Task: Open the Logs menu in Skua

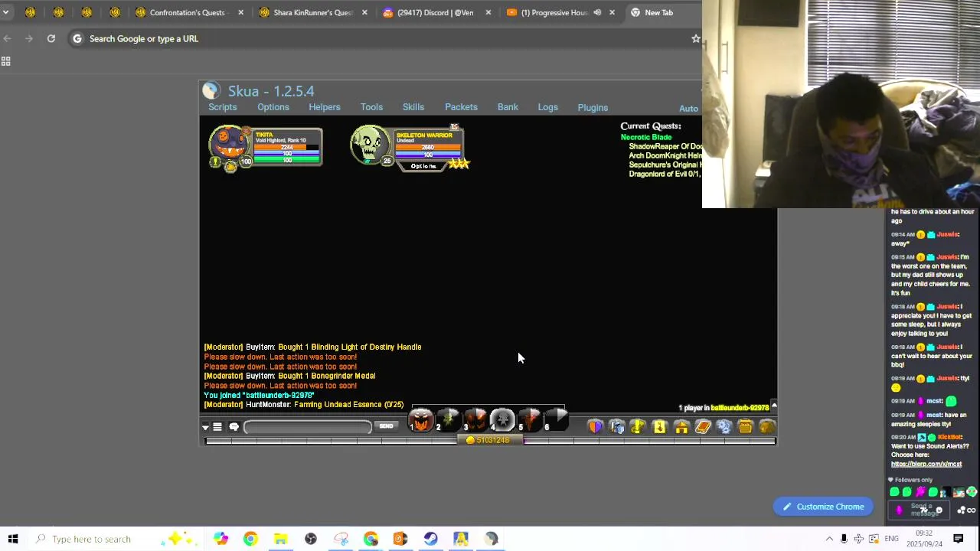Action: pos(547,107)
